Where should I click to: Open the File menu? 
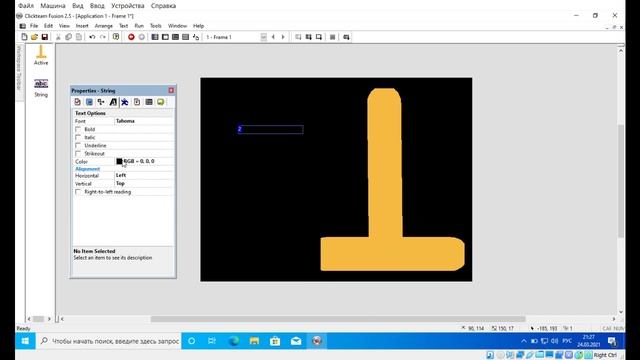tap(34, 26)
